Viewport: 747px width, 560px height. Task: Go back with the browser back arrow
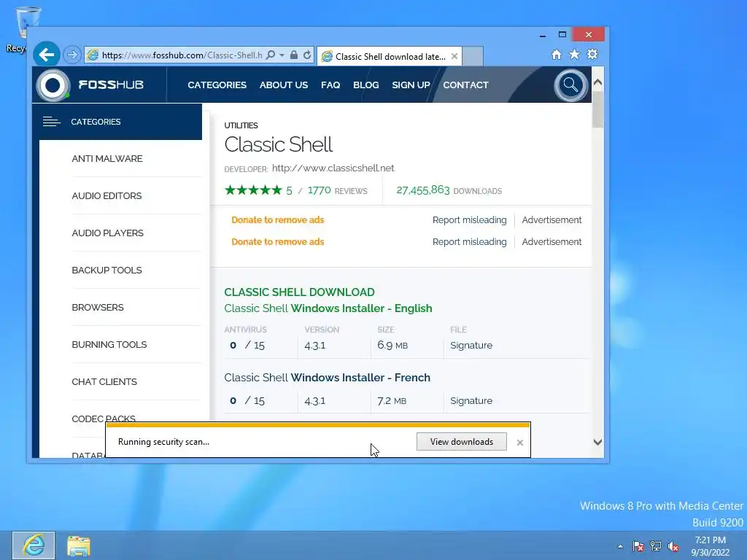tap(46, 55)
